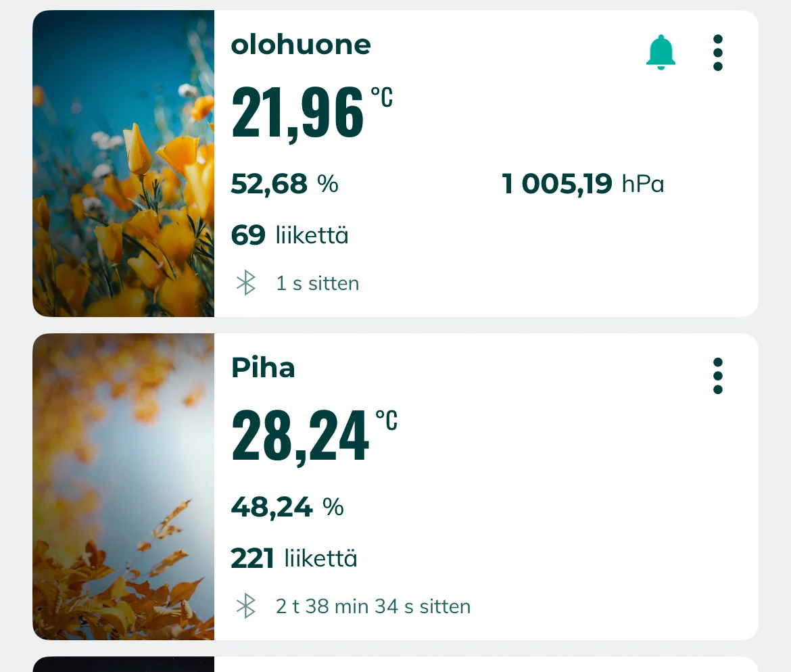Click the °C unit beside 21,96
Image resolution: width=791 pixels, height=672 pixels.
[x=382, y=97]
